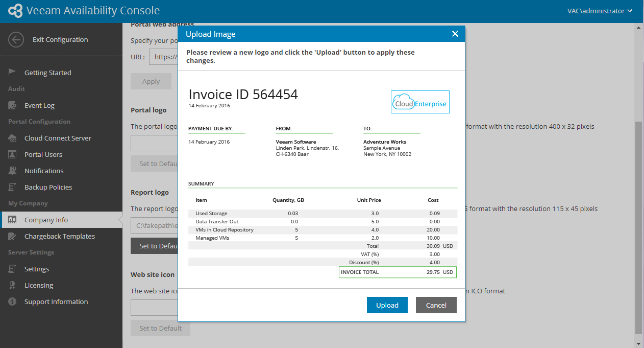Click Set to Default under Web site icon
The width and height of the screenshot is (644, 348).
tap(160, 328)
